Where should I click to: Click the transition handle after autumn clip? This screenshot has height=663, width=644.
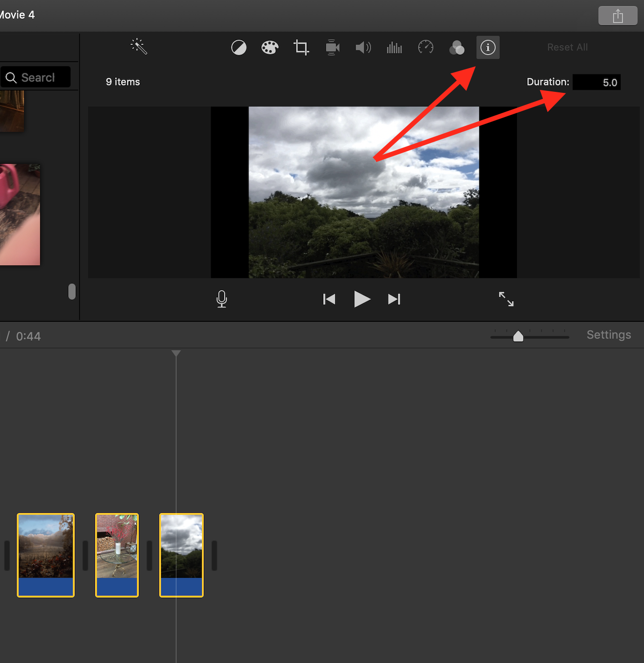click(x=85, y=556)
